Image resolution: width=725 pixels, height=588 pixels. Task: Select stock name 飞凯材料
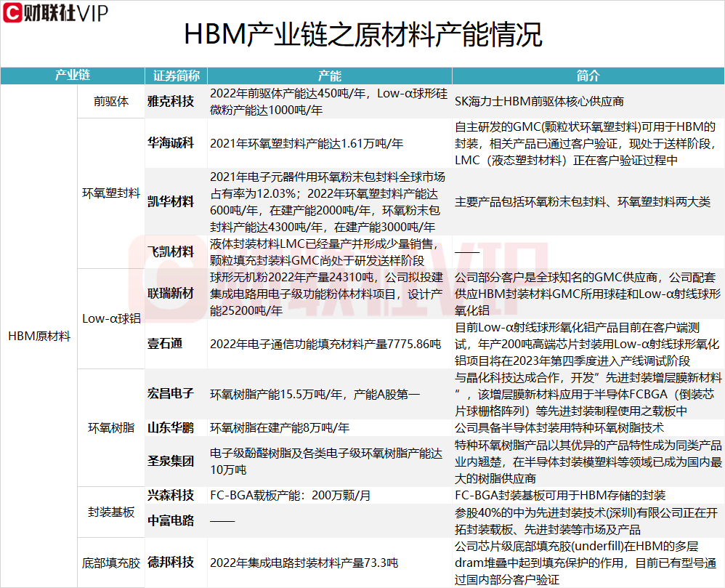coord(171,251)
